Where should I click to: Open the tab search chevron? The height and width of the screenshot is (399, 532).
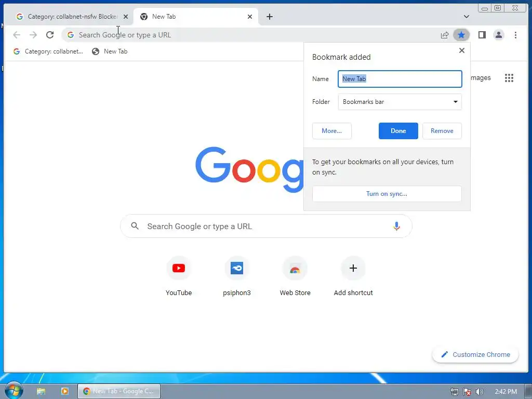coord(467,17)
